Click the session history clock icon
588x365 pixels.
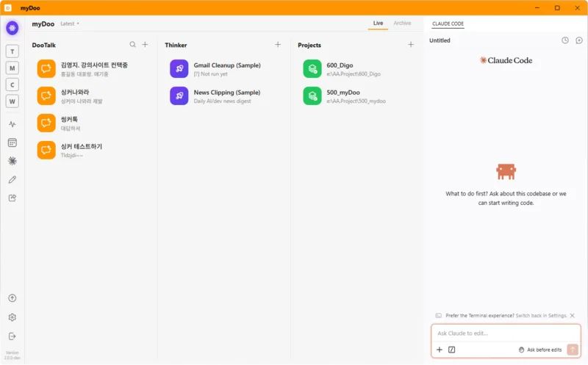point(565,40)
